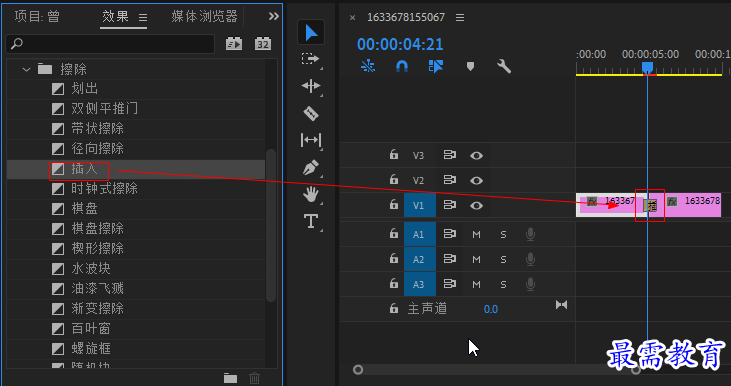This screenshot has height=386, width=731.
Task: Click the playhead timecode 00:00:04:21
Action: pos(400,44)
